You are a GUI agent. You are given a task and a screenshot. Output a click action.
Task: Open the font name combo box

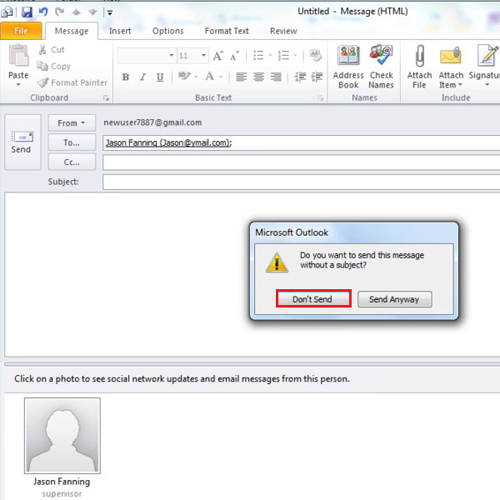[147, 55]
